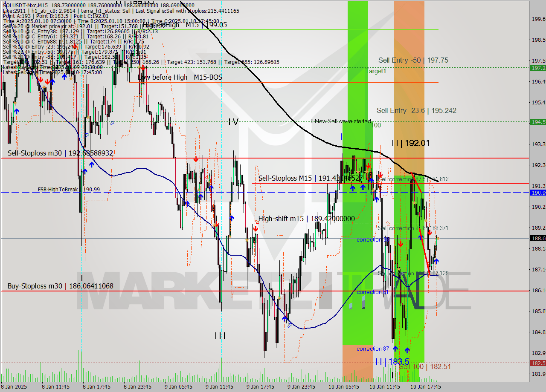
Task: Click 'Sell correction 38.2 | 187.129' label
Action: tap(413, 273)
